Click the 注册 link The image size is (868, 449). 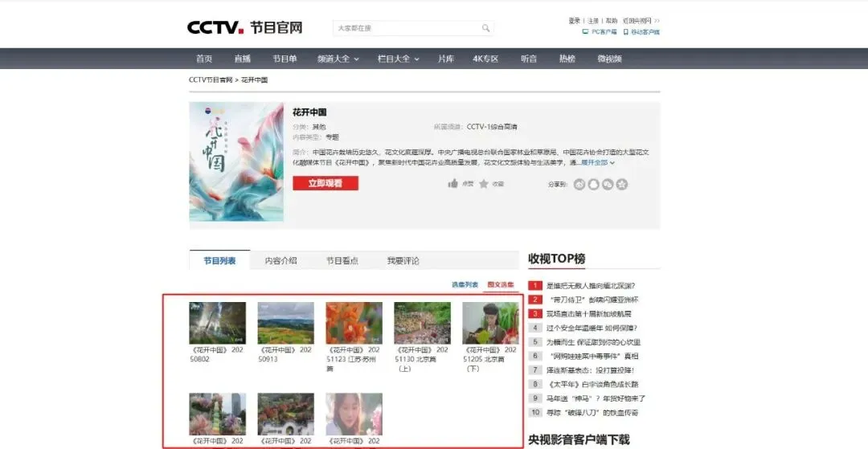click(x=593, y=21)
